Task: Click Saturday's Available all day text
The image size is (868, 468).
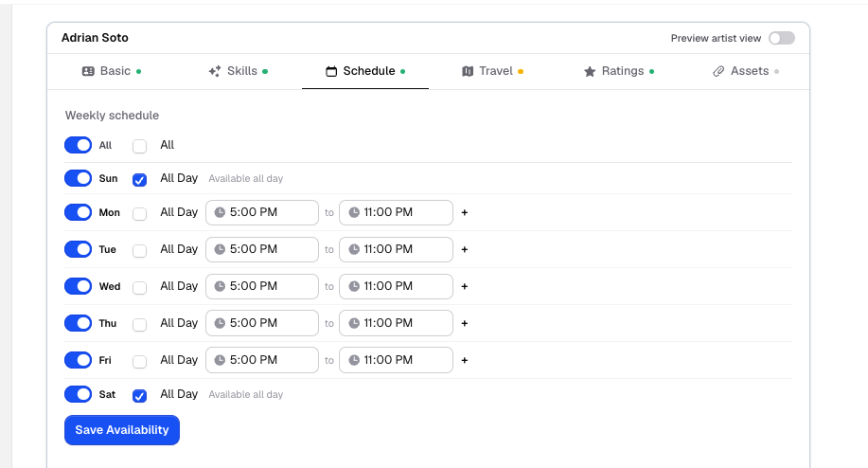Action: click(246, 395)
